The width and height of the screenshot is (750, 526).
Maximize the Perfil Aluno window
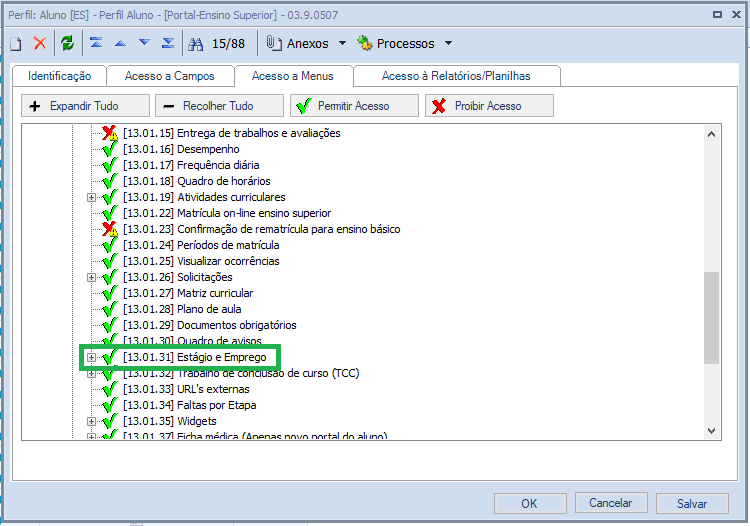(x=717, y=14)
